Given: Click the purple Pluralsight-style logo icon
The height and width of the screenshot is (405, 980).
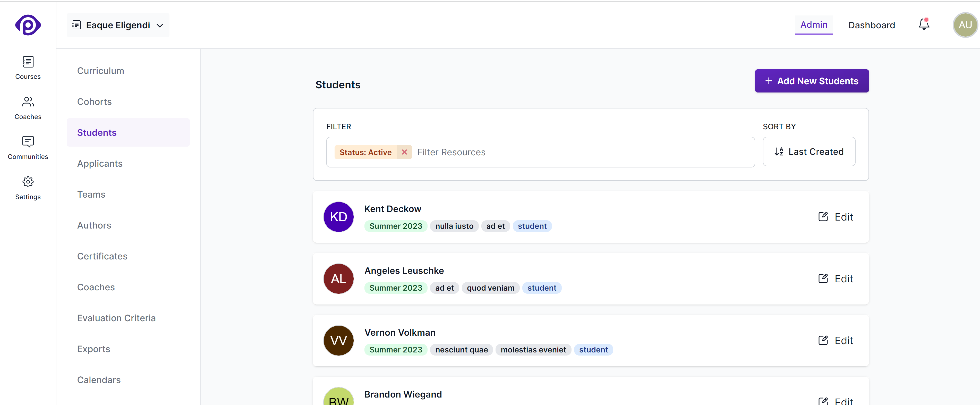Looking at the screenshot, I should point(28,25).
